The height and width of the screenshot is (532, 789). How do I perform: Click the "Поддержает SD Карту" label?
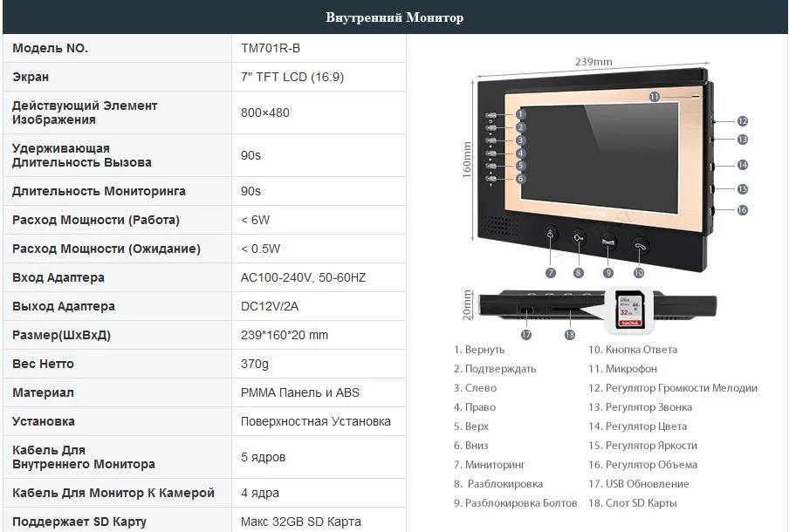[x=79, y=522]
